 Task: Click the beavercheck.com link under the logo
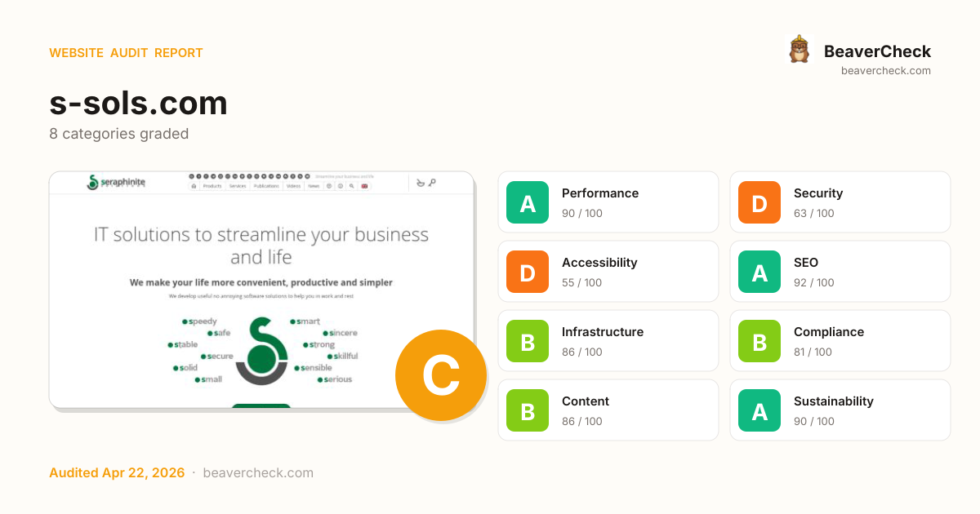point(885,71)
